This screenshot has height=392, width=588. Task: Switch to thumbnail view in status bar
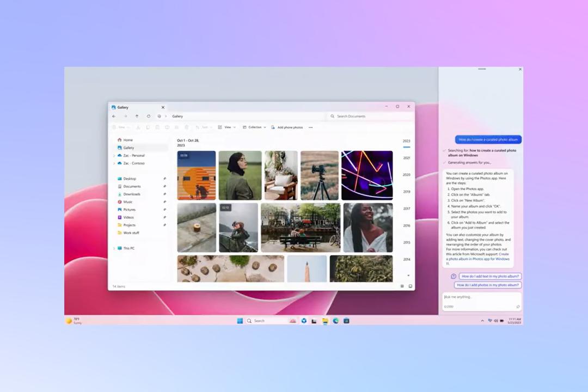[411, 286]
